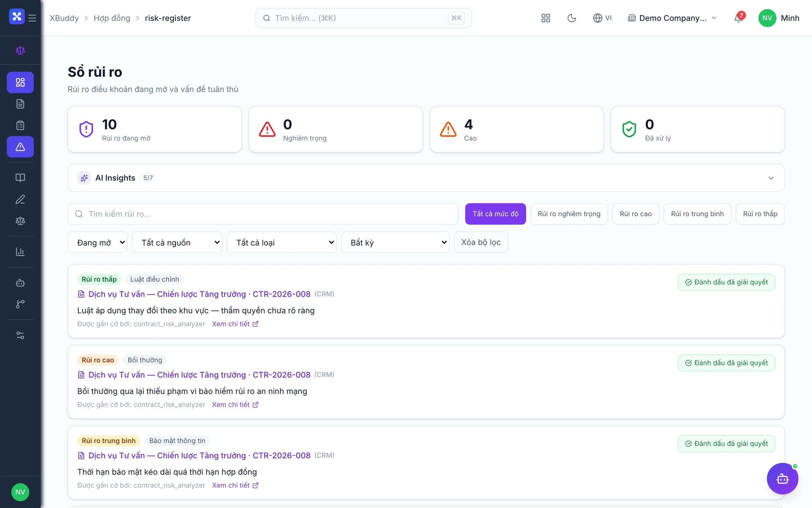View details of Bồi thường qua lại risk
The height and width of the screenshot is (508, 812).
click(235, 404)
